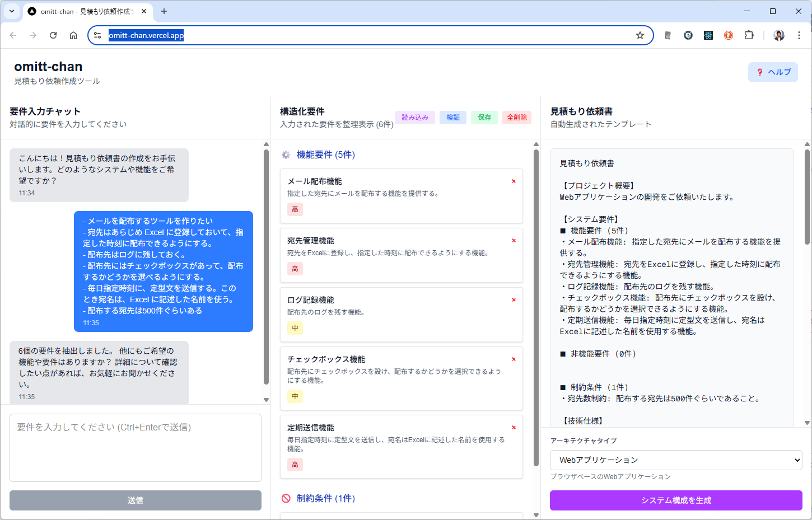Delete the メール配布機能 requirement card
This screenshot has width=812, height=520.
514,181
